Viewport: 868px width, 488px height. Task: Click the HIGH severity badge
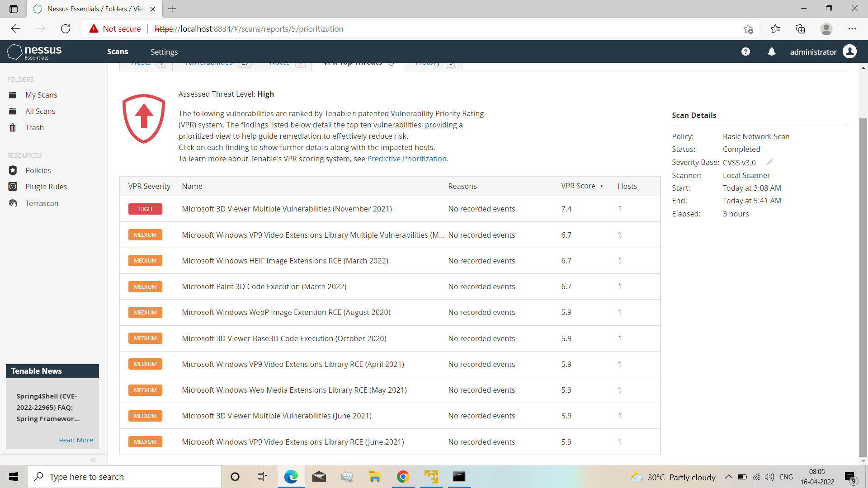145,209
